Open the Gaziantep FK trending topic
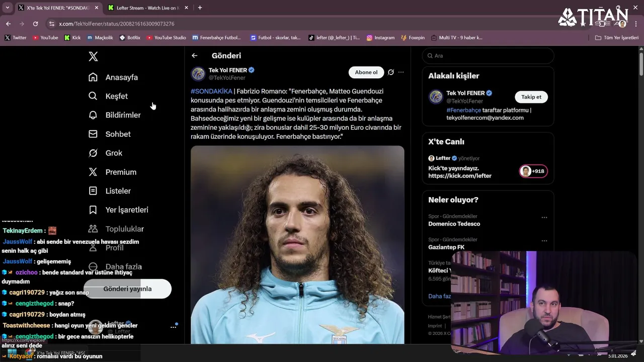Screen dimensions: 644x362 tap(446, 247)
